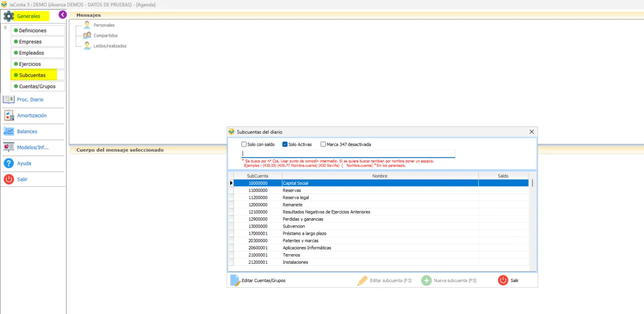Select the Cuentas/Grupos menu item
This screenshot has width=644, height=314.
point(38,86)
